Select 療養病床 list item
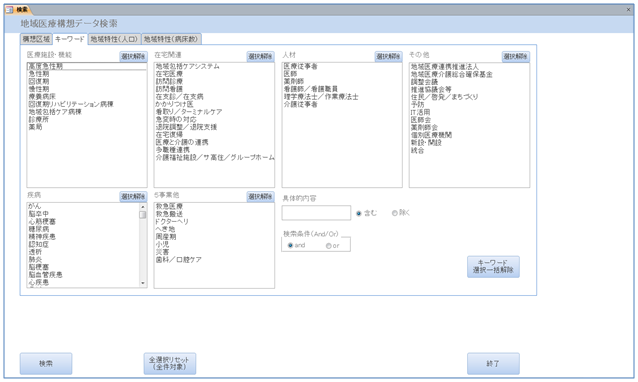 [87, 96]
